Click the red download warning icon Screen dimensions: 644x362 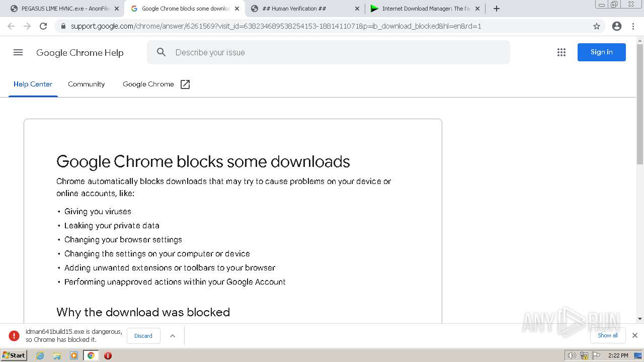[14, 336]
